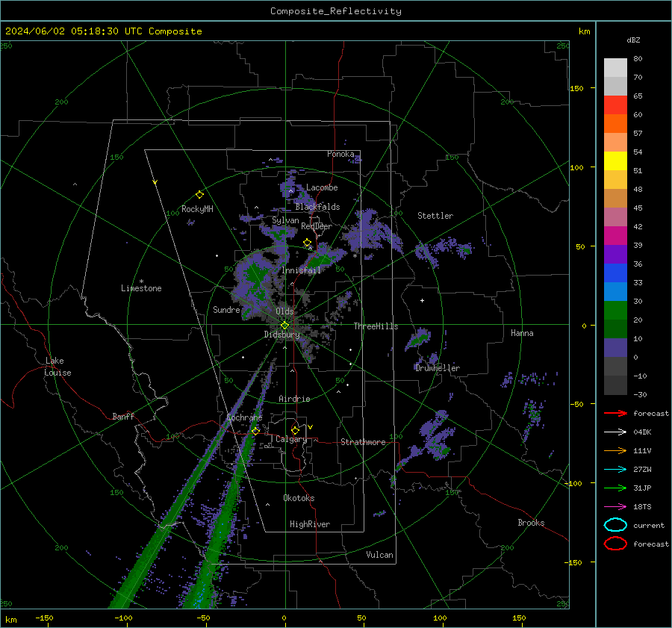Click the ThreeHills town label
This screenshot has width=672, height=628.
pos(376,326)
